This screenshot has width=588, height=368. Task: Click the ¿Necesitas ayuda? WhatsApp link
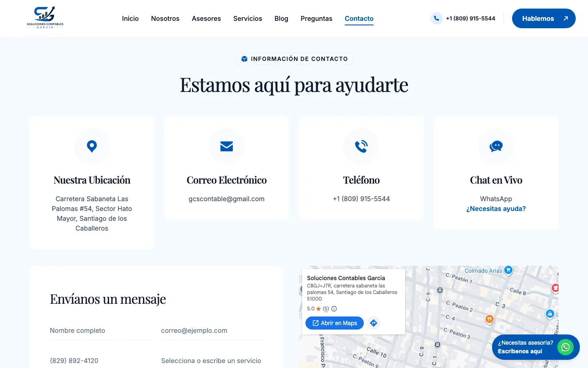(x=496, y=209)
